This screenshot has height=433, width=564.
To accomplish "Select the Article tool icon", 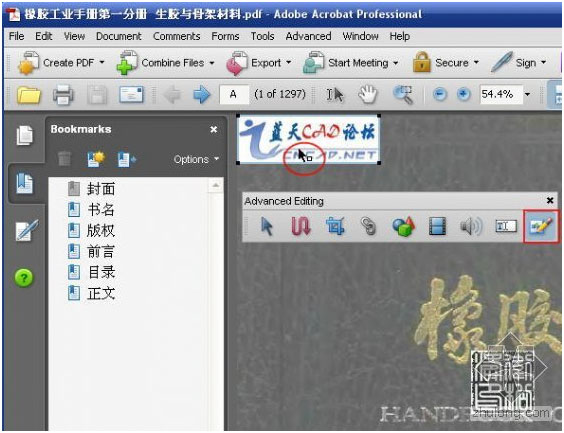I will click(x=301, y=227).
